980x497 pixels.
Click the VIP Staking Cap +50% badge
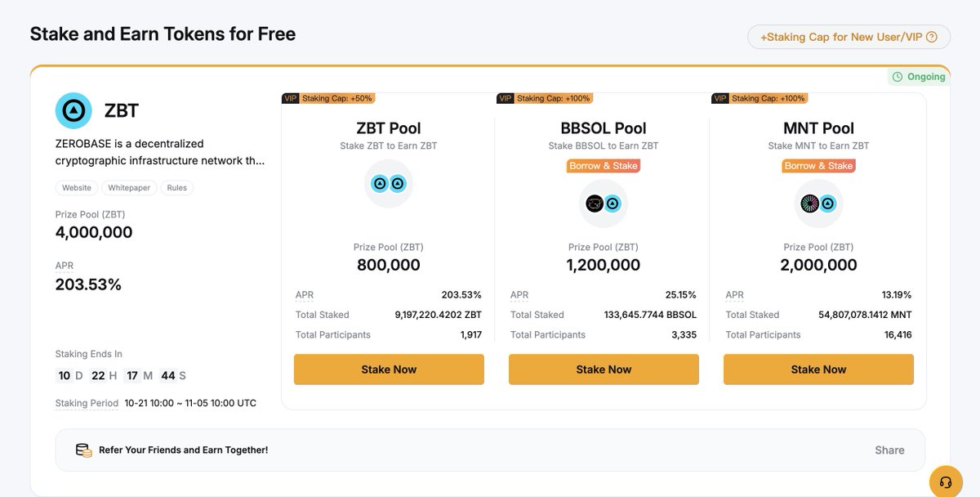[327, 98]
